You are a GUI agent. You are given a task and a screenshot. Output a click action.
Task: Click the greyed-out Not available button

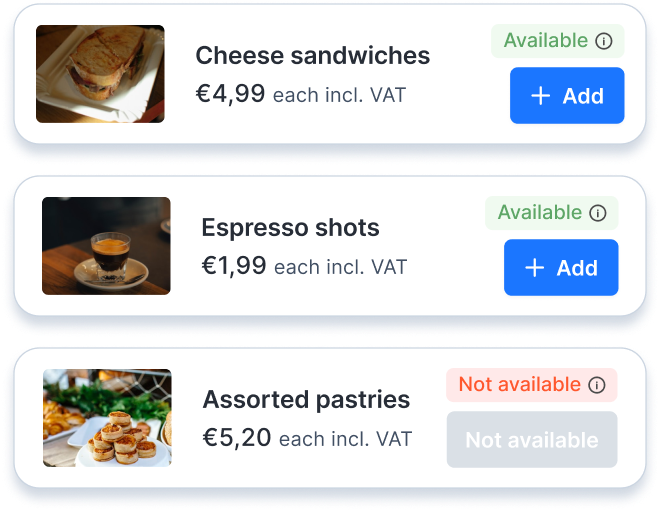click(531, 440)
